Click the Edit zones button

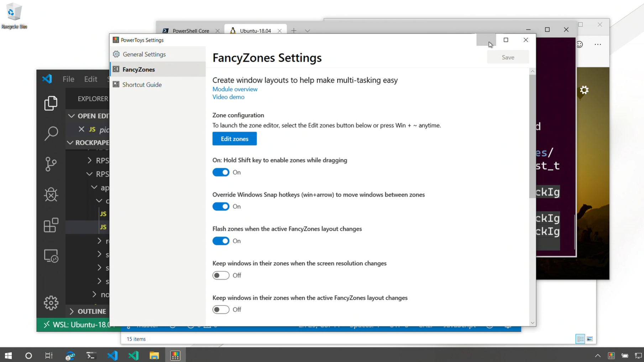pos(235,139)
